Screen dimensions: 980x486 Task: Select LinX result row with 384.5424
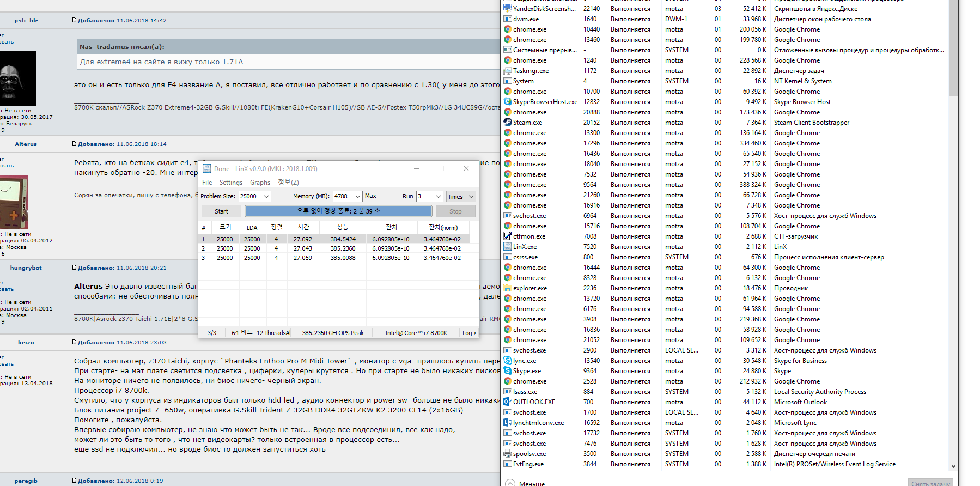pos(335,239)
